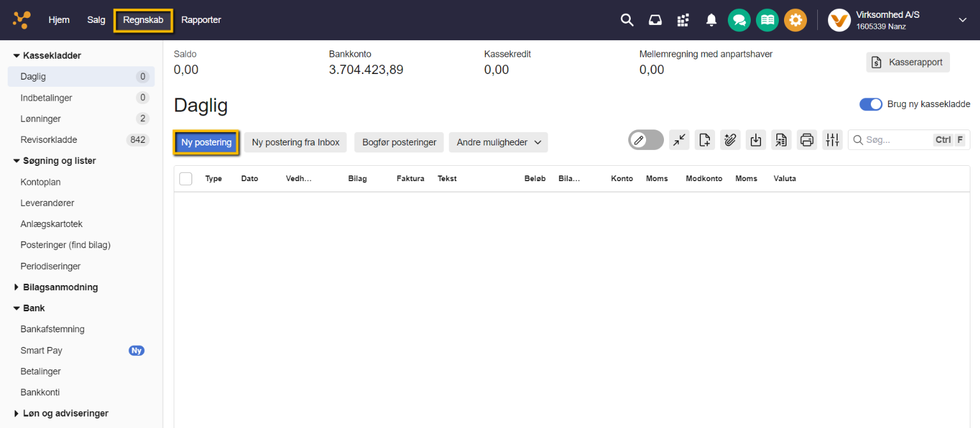Toggle the pencil edit mode switch
This screenshot has width=980, height=428.
click(x=645, y=140)
